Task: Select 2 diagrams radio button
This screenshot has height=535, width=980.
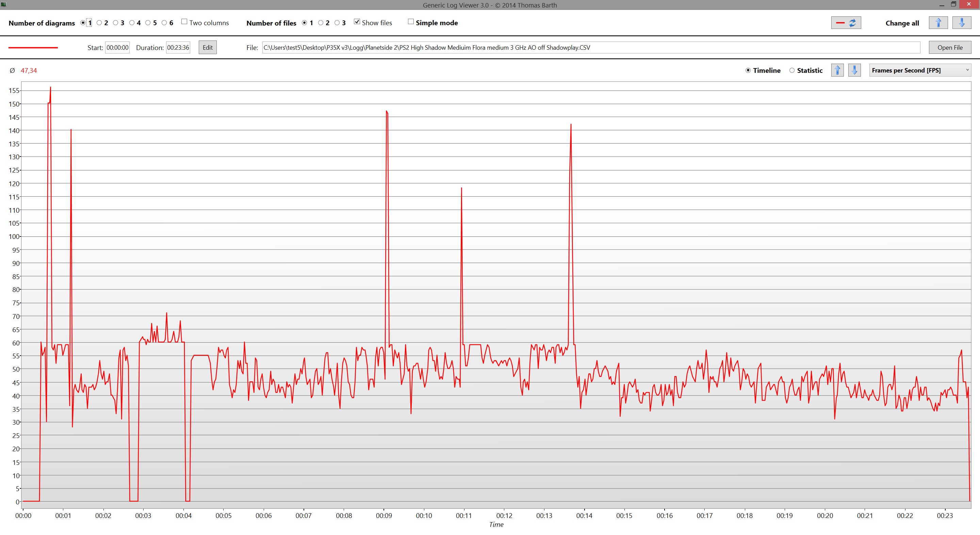Action: point(99,23)
